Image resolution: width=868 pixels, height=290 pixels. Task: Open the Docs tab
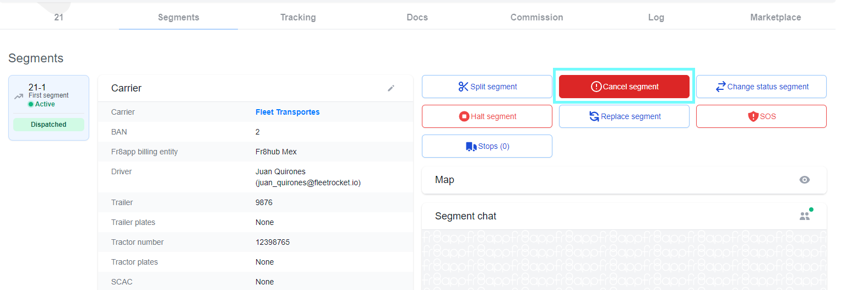coord(417,17)
